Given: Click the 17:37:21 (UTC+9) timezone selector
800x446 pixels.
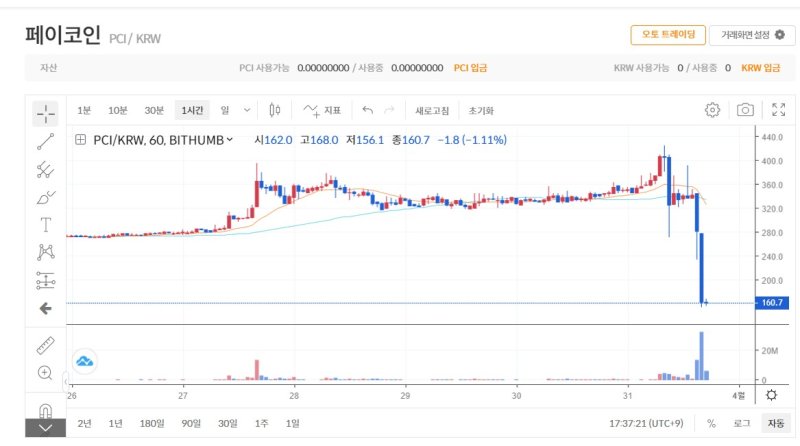Looking at the screenshot, I should [646, 424].
